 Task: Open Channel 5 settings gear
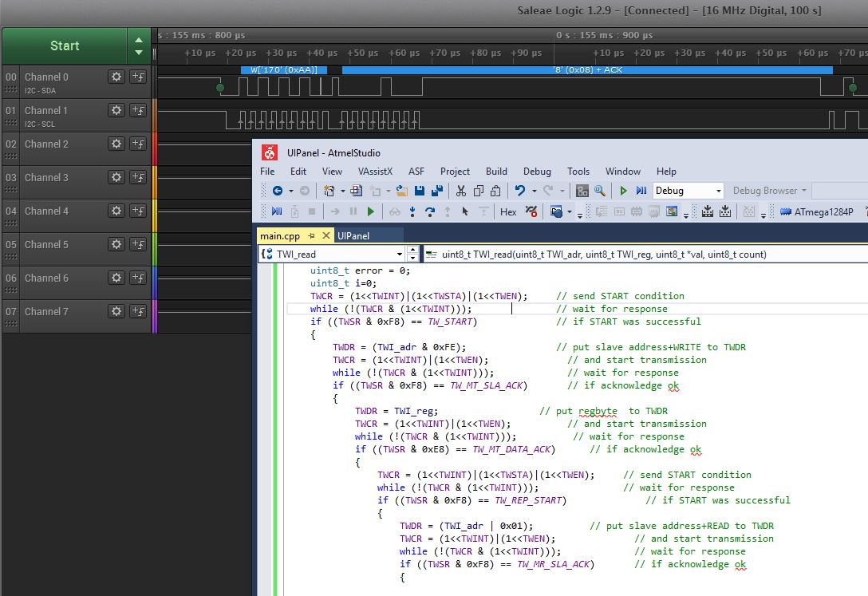(116, 244)
